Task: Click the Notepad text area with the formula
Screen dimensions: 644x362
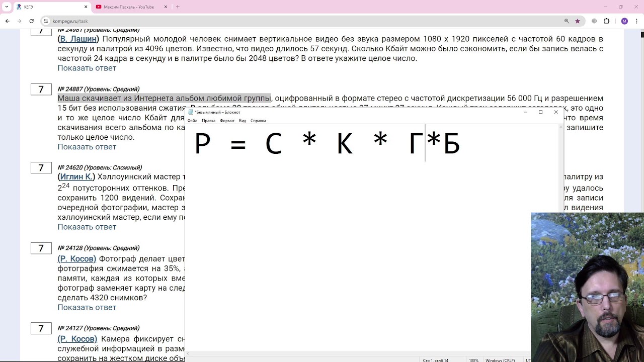Action: pos(372,237)
